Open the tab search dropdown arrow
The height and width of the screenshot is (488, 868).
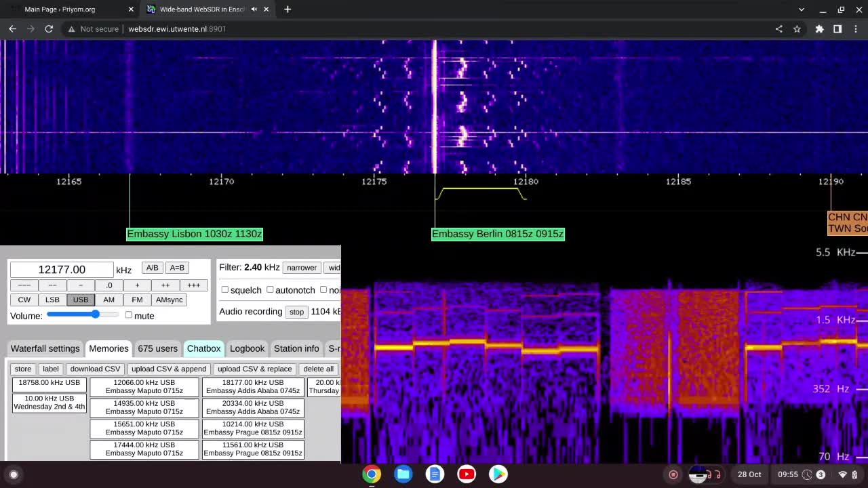(802, 9)
